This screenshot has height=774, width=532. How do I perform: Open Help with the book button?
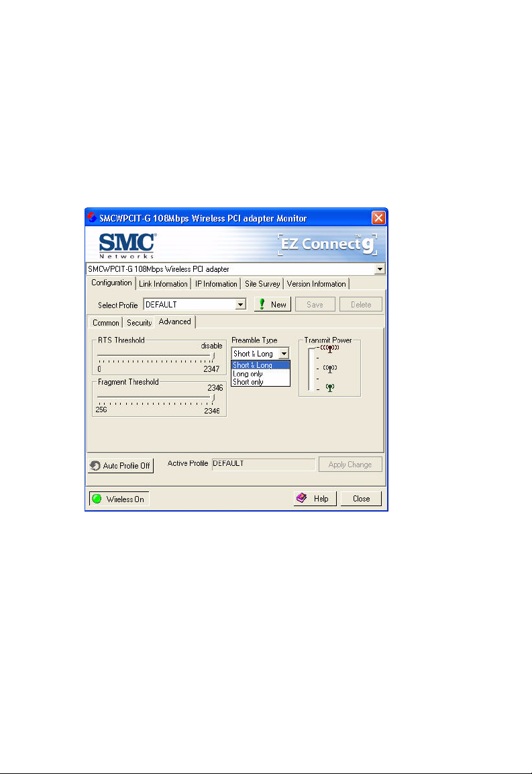coord(315,499)
